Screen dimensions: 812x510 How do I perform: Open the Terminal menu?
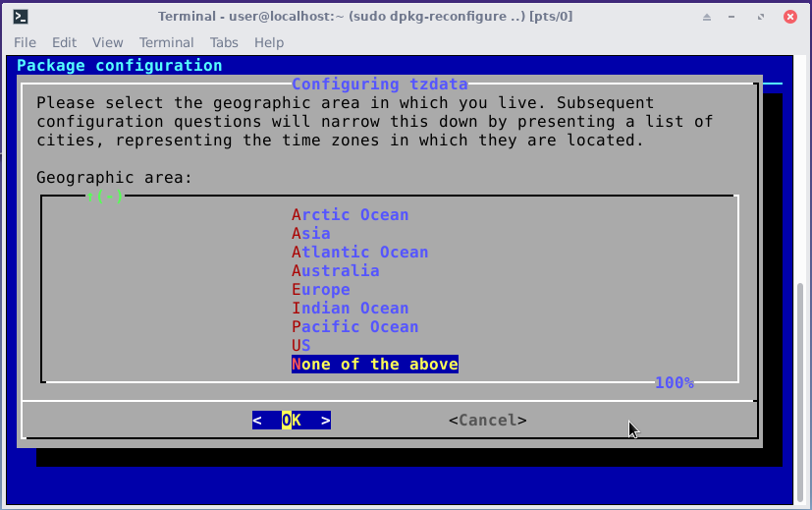166,42
